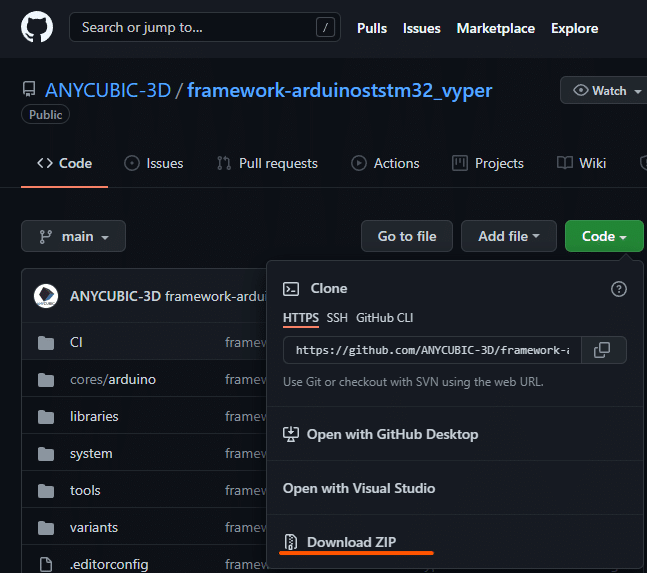The width and height of the screenshot is (647, 573).
Task: Toggle the green Code dropdown button
Action: click(604, 236)
